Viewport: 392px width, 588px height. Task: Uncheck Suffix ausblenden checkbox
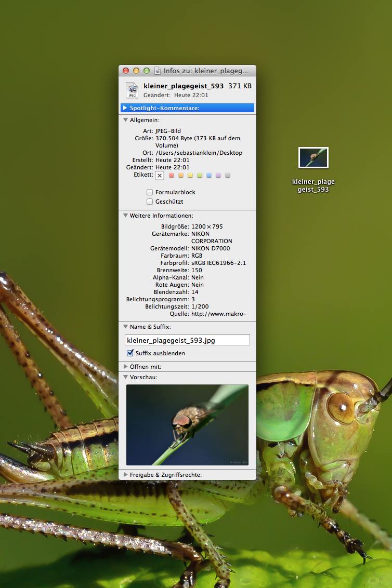[x=130, y=353]
